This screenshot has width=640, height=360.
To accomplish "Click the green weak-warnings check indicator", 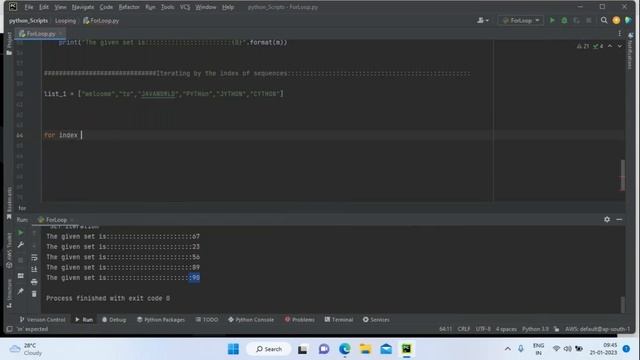I will click(598, 46).
